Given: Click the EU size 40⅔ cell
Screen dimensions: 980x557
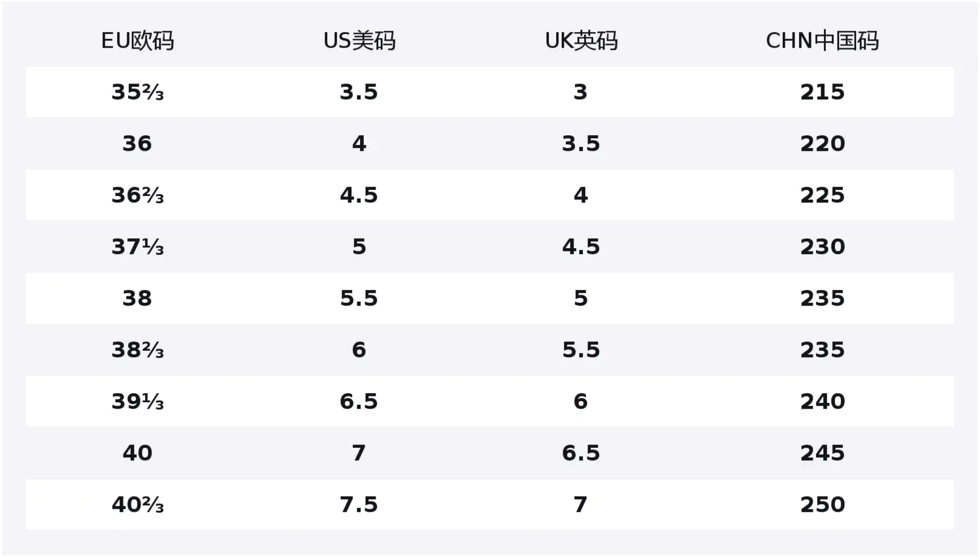Looking at the screenshot, I should click(x=137, y=505).
